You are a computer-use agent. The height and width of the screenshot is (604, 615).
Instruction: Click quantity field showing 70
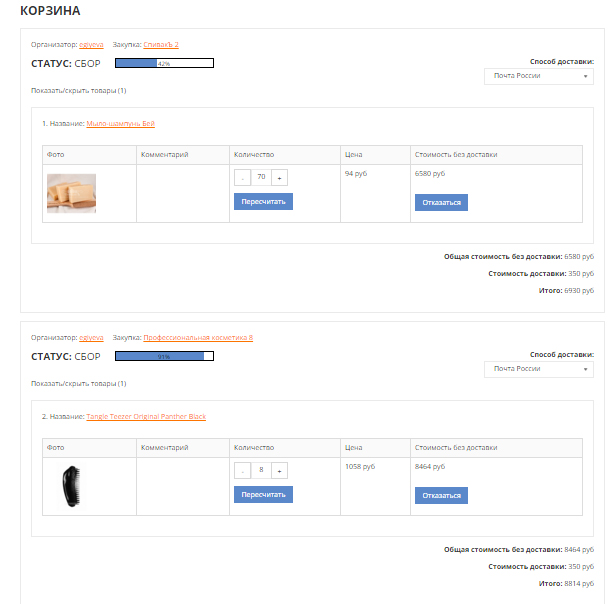261,177
